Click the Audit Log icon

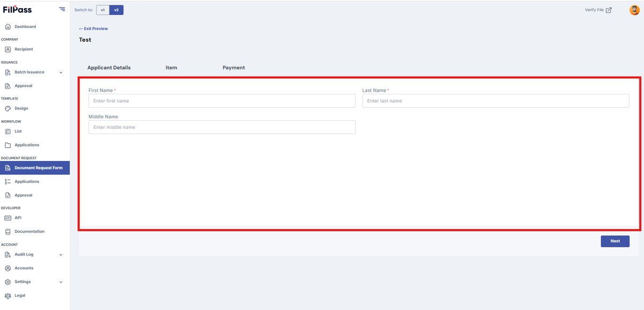click(8, 255)
